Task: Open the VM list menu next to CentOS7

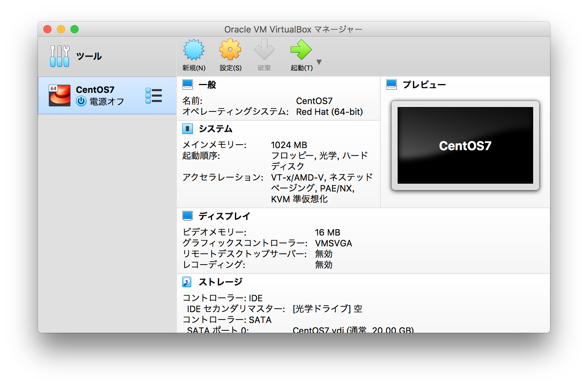Action: point(153,95)
